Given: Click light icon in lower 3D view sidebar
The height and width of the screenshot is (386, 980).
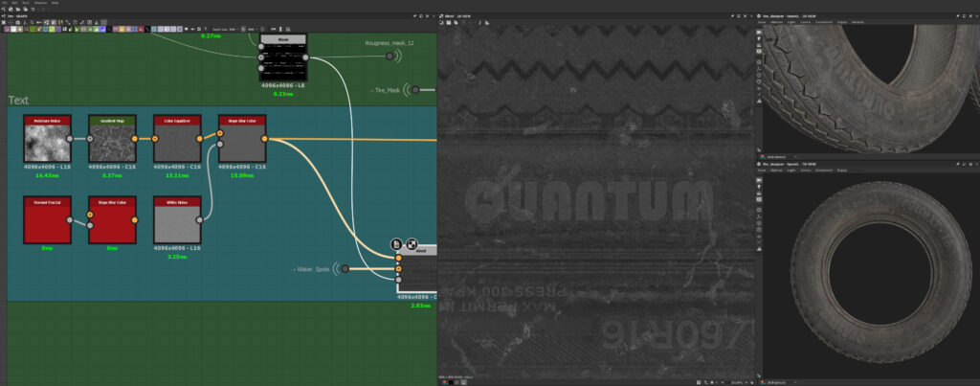Looking at the screenshot, I should (x=759, y=187).
